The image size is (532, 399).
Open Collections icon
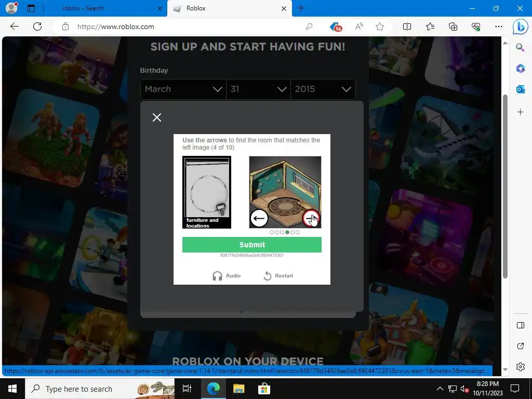[x=453, y=26]
